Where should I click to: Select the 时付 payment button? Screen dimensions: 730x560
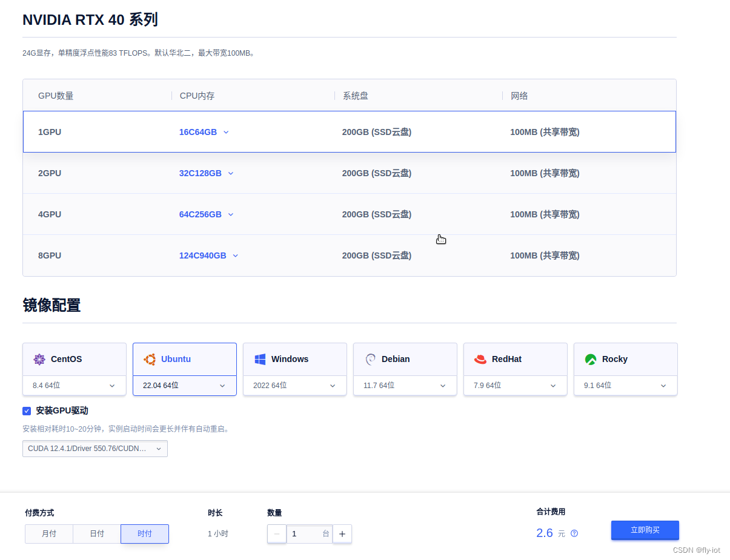144,533
